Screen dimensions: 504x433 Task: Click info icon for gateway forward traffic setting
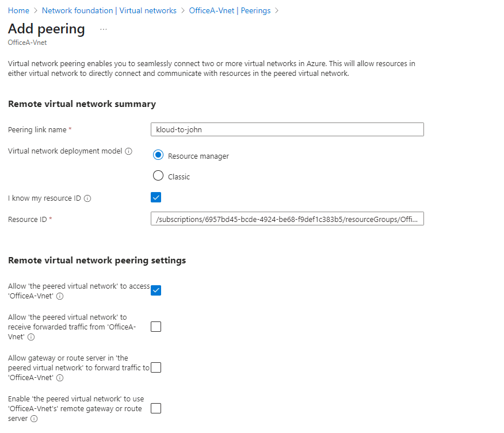point(60,378)
